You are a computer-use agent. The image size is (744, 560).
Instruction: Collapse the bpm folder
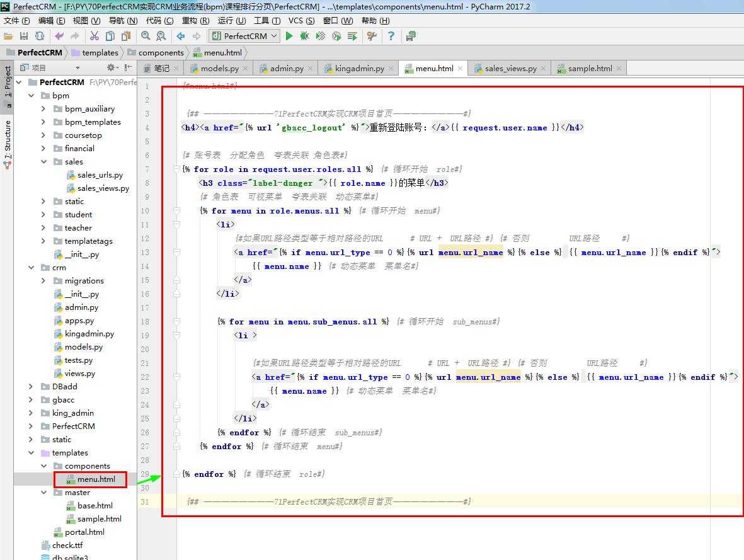[x=31, y=95]
